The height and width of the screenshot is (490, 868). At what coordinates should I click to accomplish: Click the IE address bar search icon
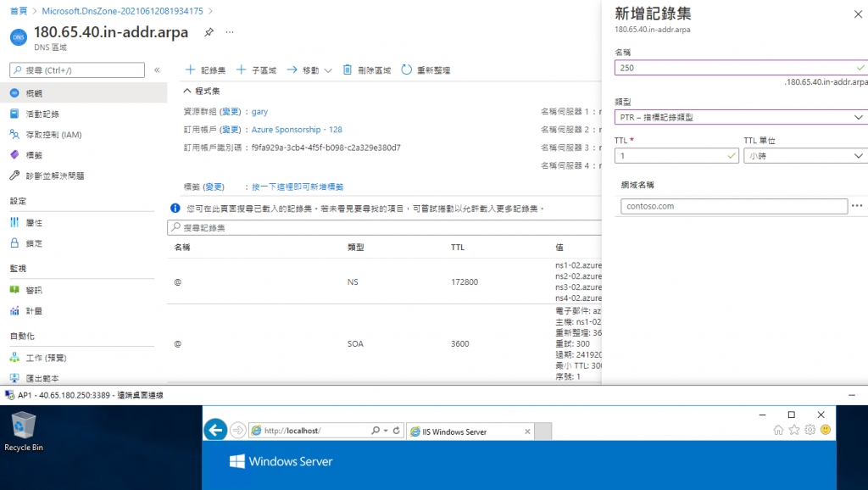[x=376, y=430]
